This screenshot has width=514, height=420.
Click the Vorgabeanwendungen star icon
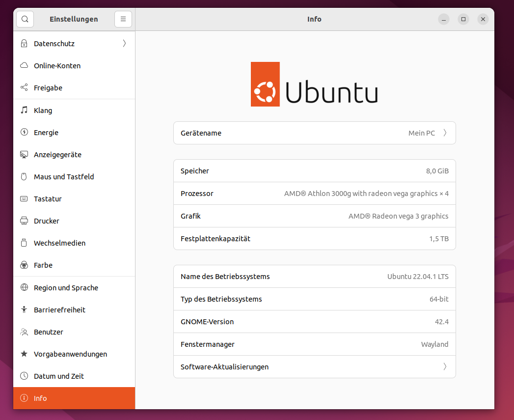[x=24, y=354]
